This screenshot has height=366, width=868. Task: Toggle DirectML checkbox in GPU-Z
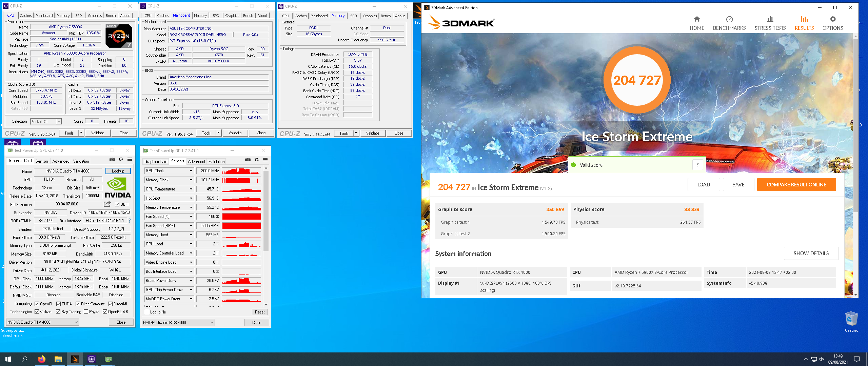(x=110, y=304)
